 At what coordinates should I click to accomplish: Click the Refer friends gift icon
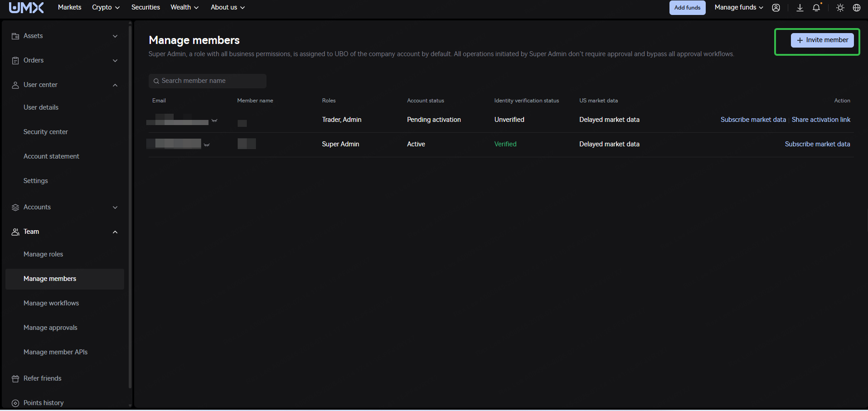point(15,379)
